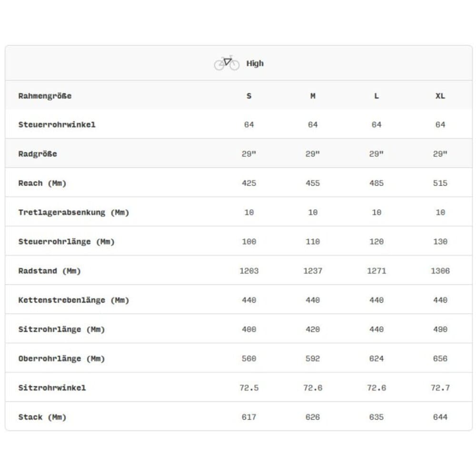Screen dimensions: 476x476
Task: Click the Steuerrohrlänge (Mm) row label
Action: [x=66, y=242]
